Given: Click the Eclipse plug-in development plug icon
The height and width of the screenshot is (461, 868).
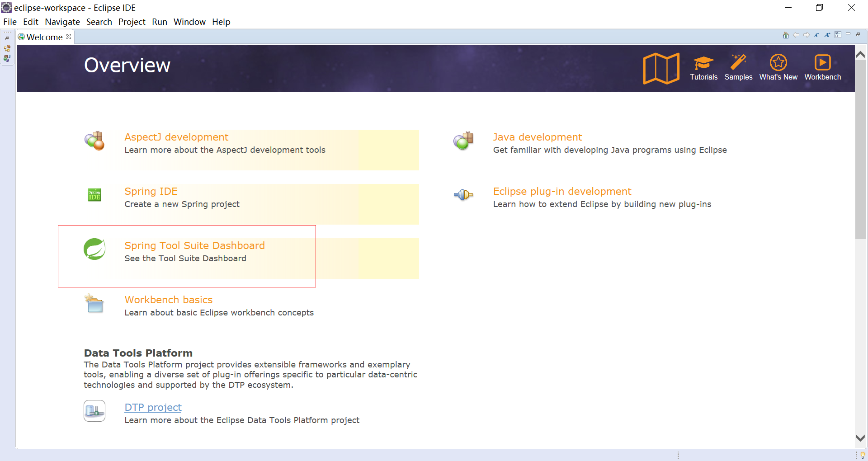Looking at the screenshot, I should click(x=463, y=195).
